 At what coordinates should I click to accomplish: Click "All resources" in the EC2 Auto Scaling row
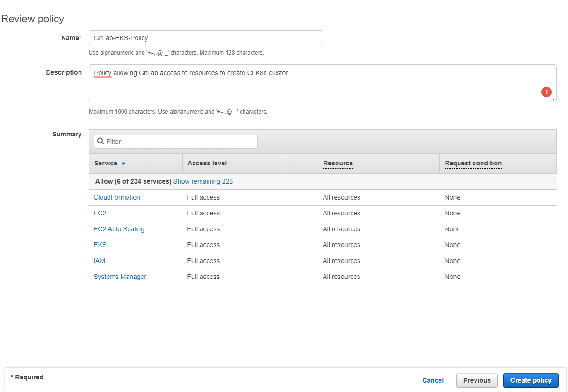(341, 229)
